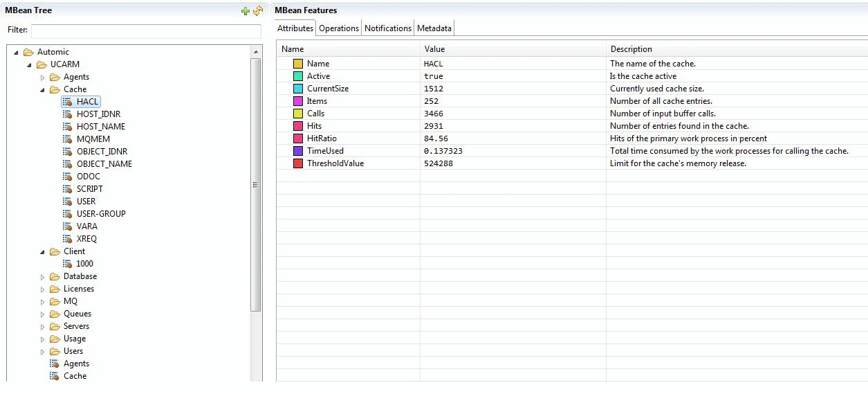This screenshot has height=394, width=868.
Task: Expand the MQ folder
Action: 42,301
